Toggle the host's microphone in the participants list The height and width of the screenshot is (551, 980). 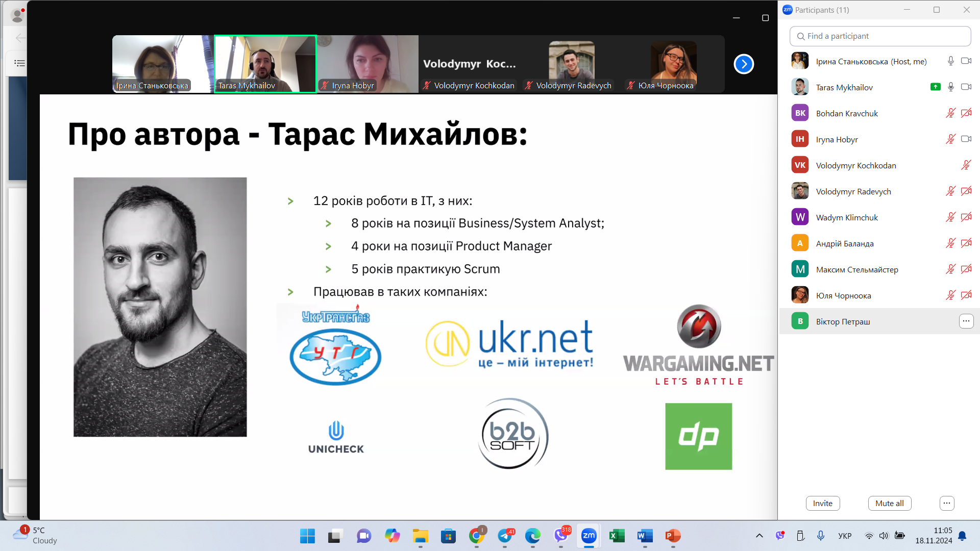[x=950, y=61]
